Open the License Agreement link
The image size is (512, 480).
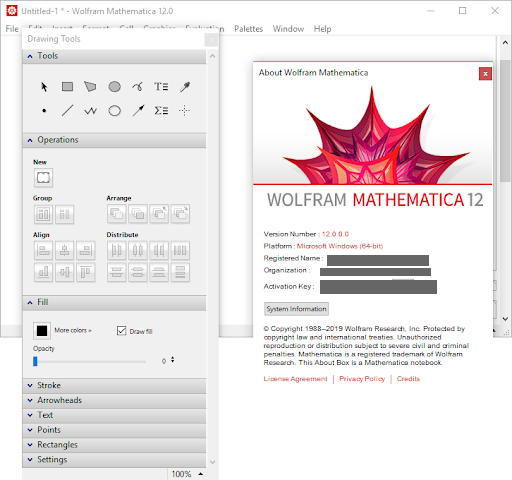coord(295,379)
